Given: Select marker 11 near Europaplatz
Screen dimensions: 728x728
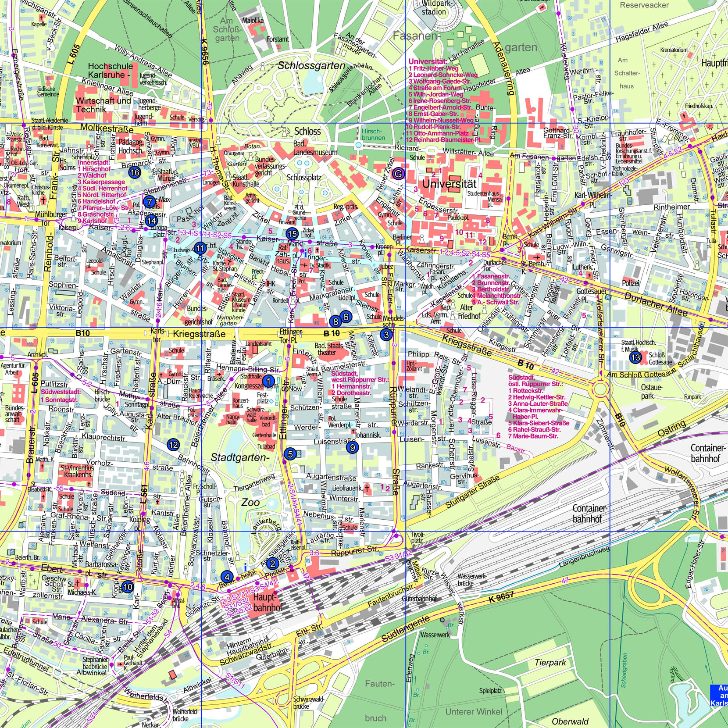Looking at the screenshot, I should click(200, 248).
